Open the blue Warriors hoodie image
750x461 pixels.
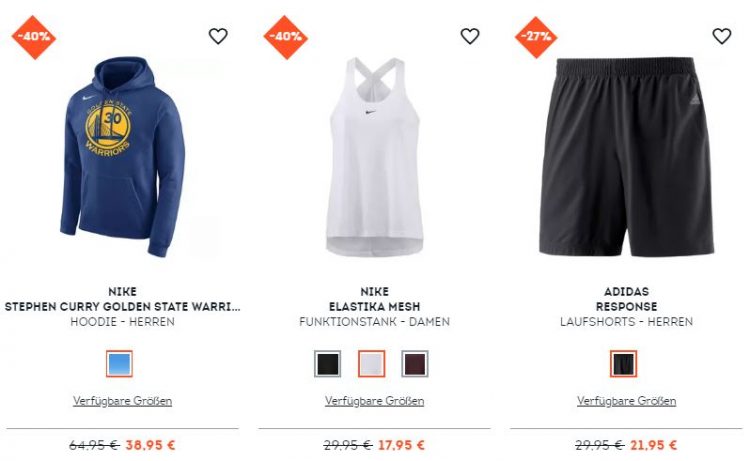[122, 157]
